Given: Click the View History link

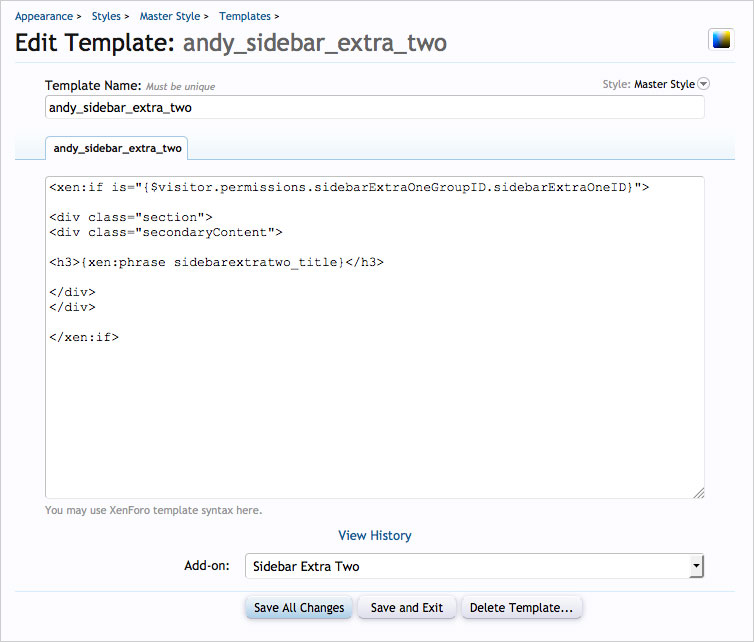Looking at the screenshot, I should click(375, 536).
